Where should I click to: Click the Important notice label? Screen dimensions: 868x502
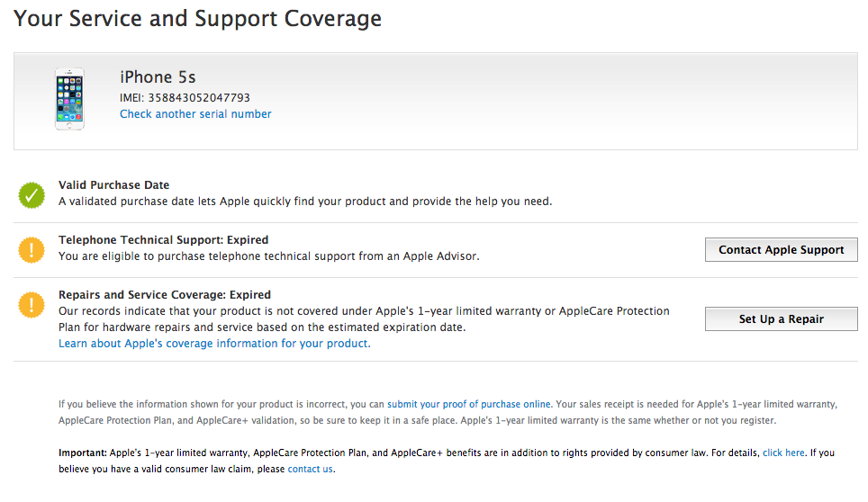tap(83, 453)
